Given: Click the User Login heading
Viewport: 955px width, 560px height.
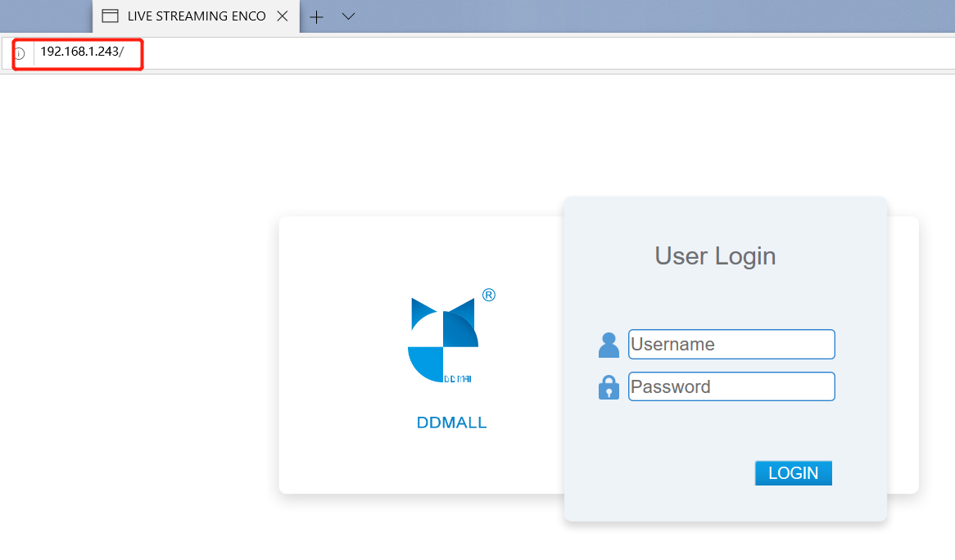Looking at the screenshot, I should (x=715, y=256).
